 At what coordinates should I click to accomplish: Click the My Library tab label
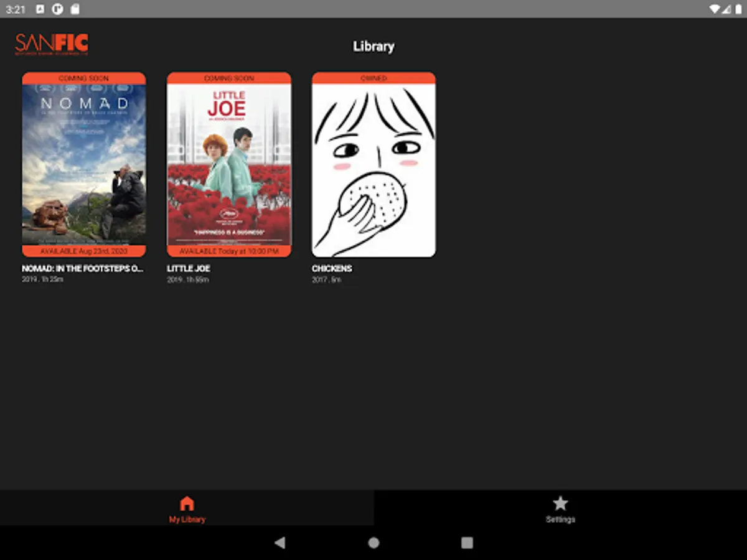tap(187, 520)
